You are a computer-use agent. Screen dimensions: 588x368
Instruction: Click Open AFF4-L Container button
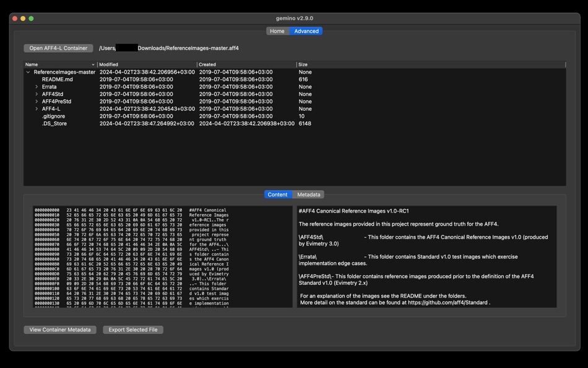(59, 48)
